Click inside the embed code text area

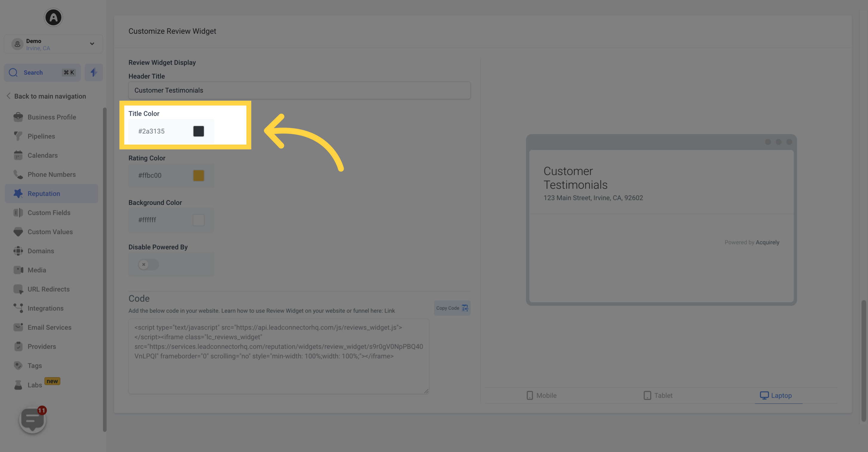pos(279,356)
